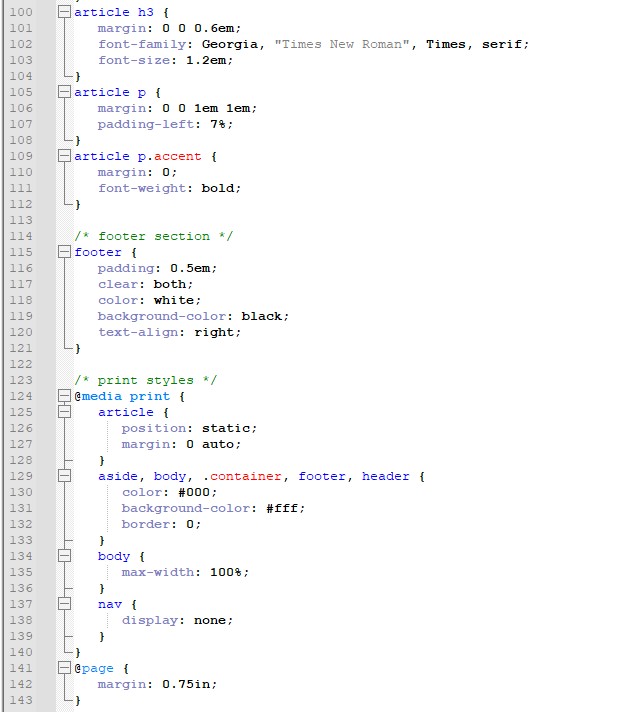Screen dimensions: 623x712
Task: Place cursor on 'font-family' property
Action: coord(142,44)
